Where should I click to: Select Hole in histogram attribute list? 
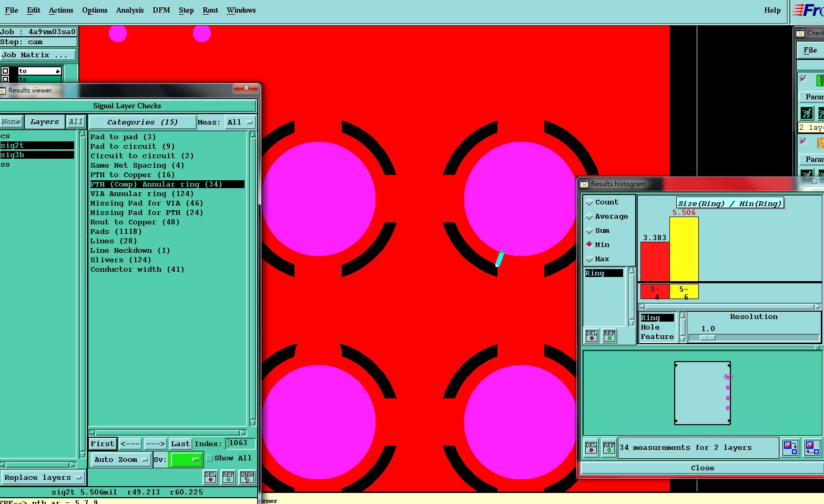pos(650,327)
